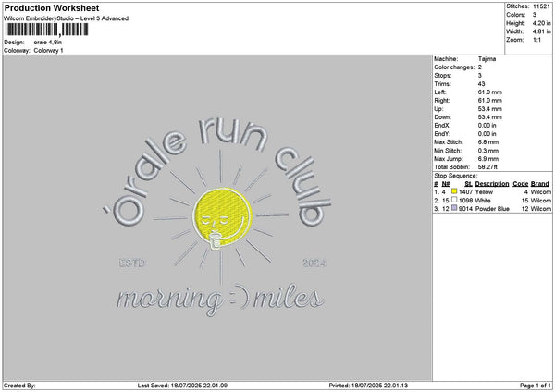The height and width of the screenshot is (392, 555).
Task: Click the 'Code' column header
Action: [520, 184]
